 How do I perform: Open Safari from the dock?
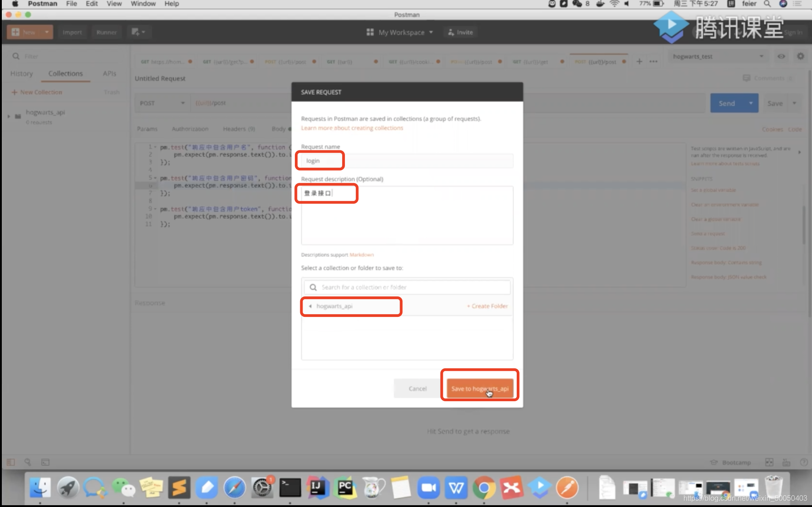point(235,488)
